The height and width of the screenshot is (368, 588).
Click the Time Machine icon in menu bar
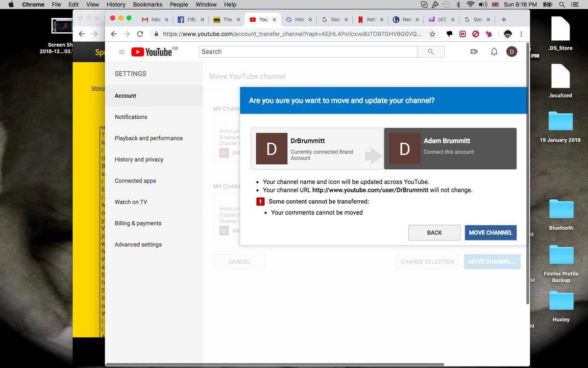pos(446,4)
